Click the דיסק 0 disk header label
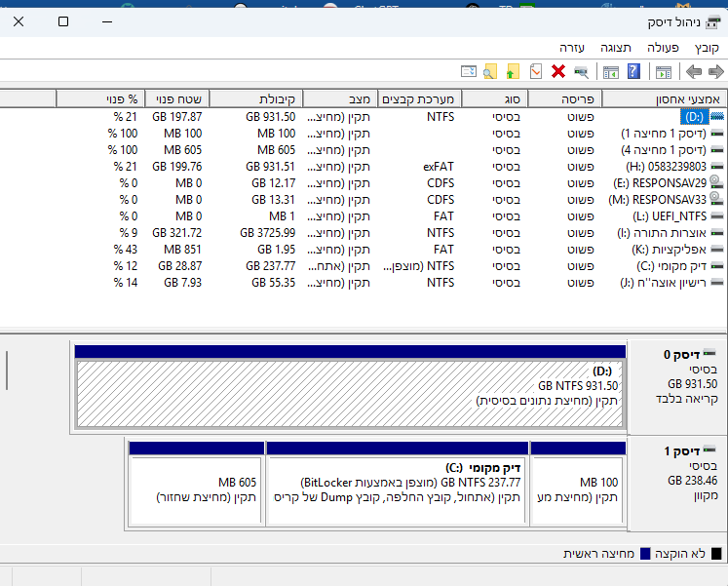728x586 pixels. [x=681, y=355]
